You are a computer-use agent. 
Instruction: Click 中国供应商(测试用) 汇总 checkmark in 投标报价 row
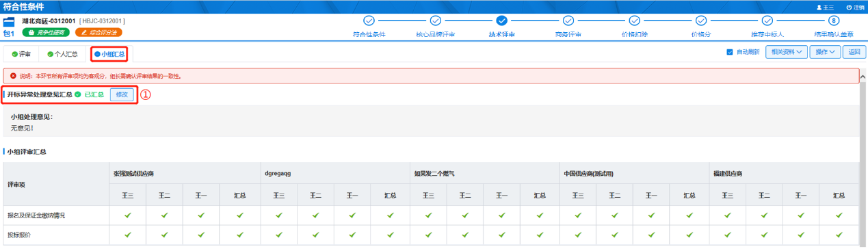click(x=689, y=234)
